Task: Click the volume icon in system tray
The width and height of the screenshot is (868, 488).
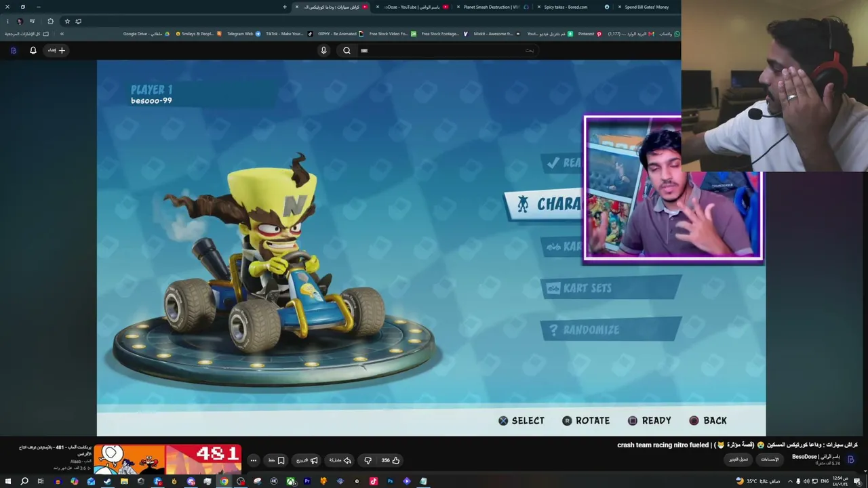Action: click(806, 481)
